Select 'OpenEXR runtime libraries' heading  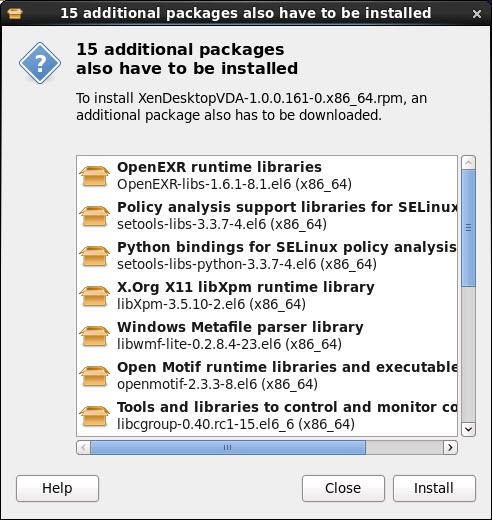pos(219,167)
